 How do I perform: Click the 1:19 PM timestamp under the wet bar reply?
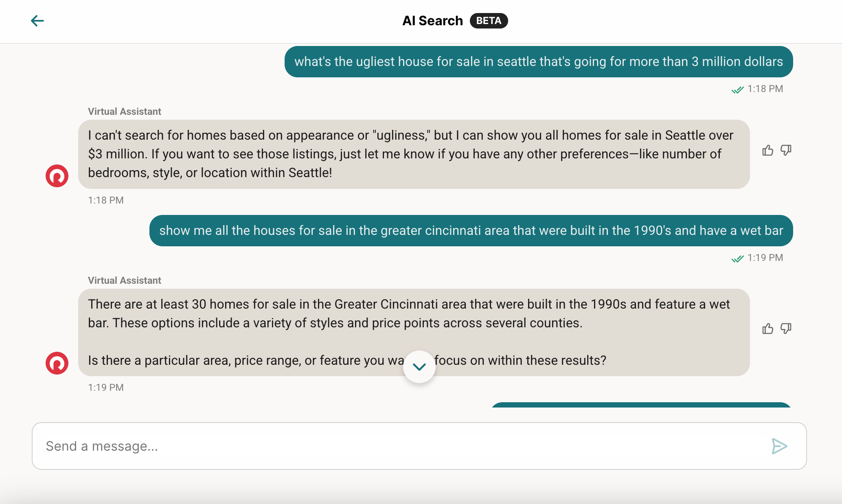pos(106,387)
